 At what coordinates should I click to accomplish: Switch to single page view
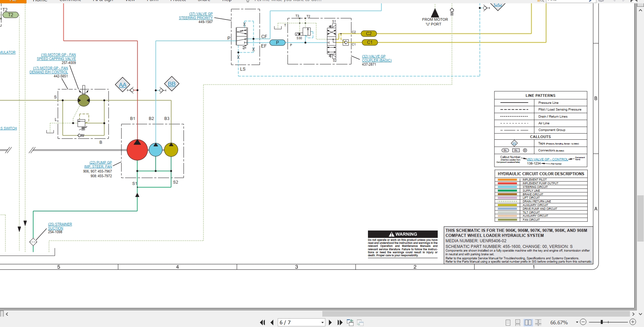(508, 322)
